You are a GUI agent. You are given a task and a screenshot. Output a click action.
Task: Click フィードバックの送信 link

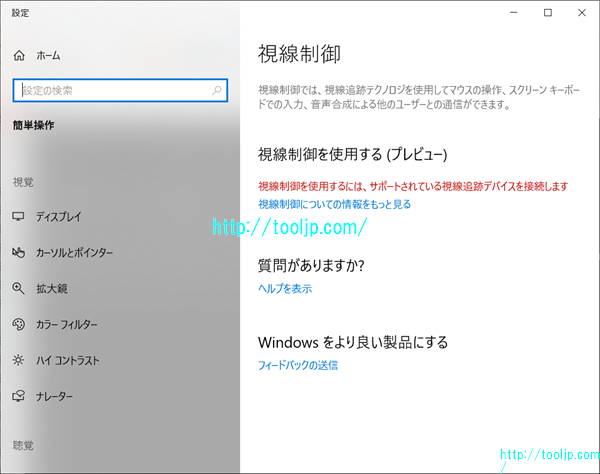click(x=298, y=365)
